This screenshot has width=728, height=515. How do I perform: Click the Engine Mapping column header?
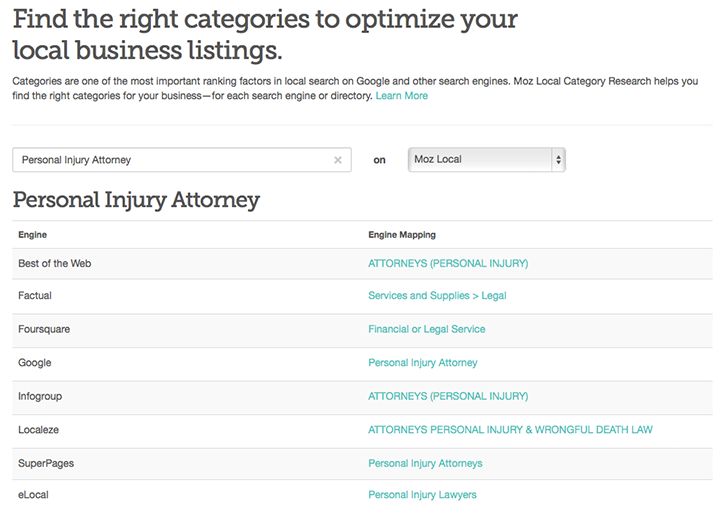tap(401, 235)
